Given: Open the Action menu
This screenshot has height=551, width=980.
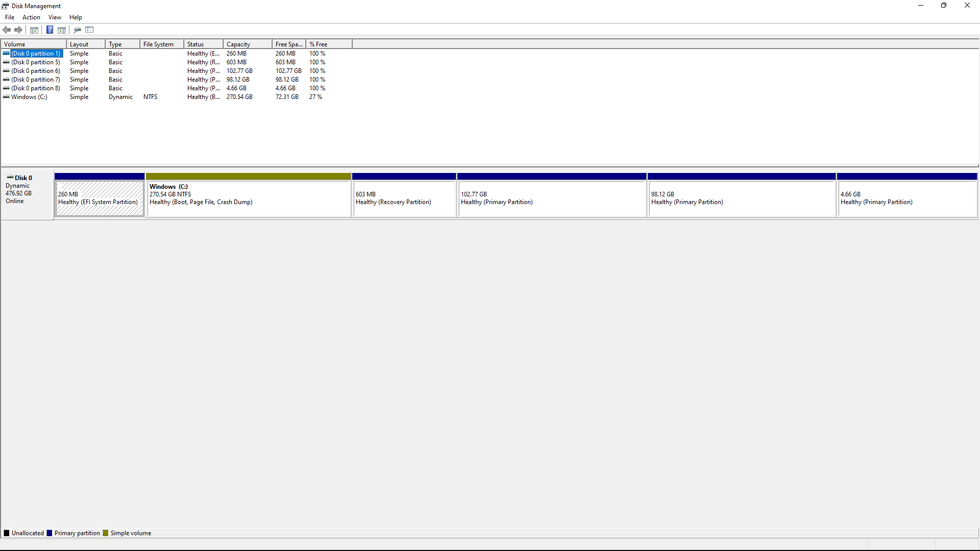Looking at the screenshot, I should tap(31, 17).
